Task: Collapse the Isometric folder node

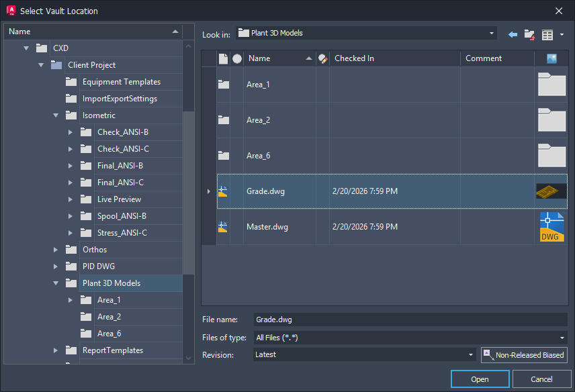Action: 55,115
